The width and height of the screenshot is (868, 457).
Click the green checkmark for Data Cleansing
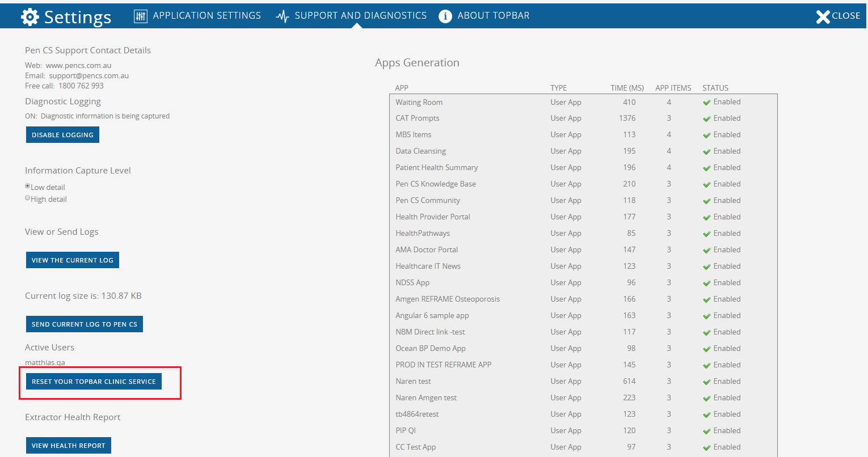point(707,152)
